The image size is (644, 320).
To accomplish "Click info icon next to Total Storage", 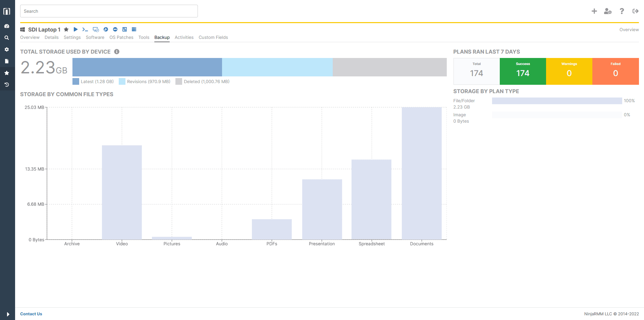I will (117, 52).
